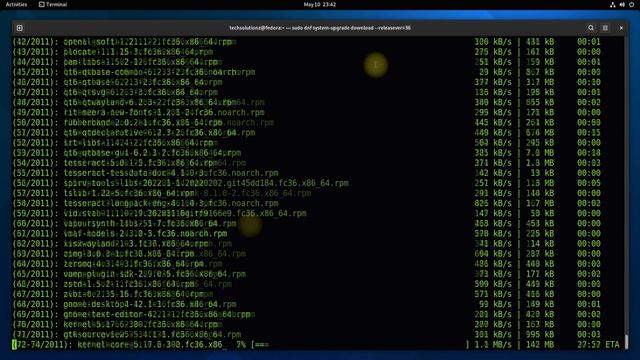Click the power icon in top bar
Image resolution: width=640 pixels, height=360 pixels.
[x=631, y=4]
